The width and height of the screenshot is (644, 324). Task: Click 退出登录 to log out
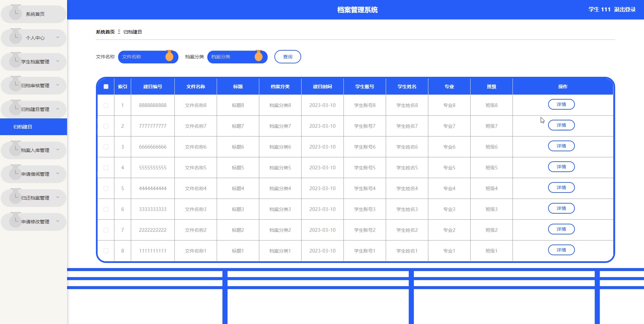[x=625, y=9]
